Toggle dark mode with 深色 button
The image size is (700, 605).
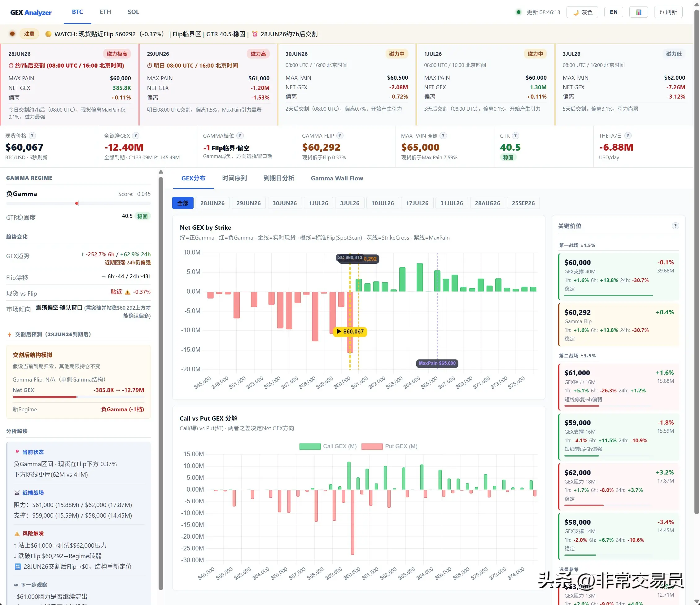[x=582, y=12]
